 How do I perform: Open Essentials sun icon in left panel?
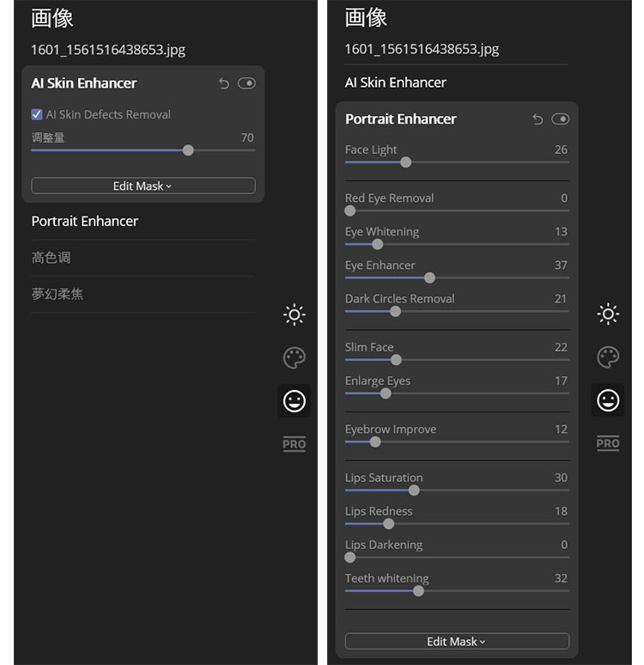295,314
